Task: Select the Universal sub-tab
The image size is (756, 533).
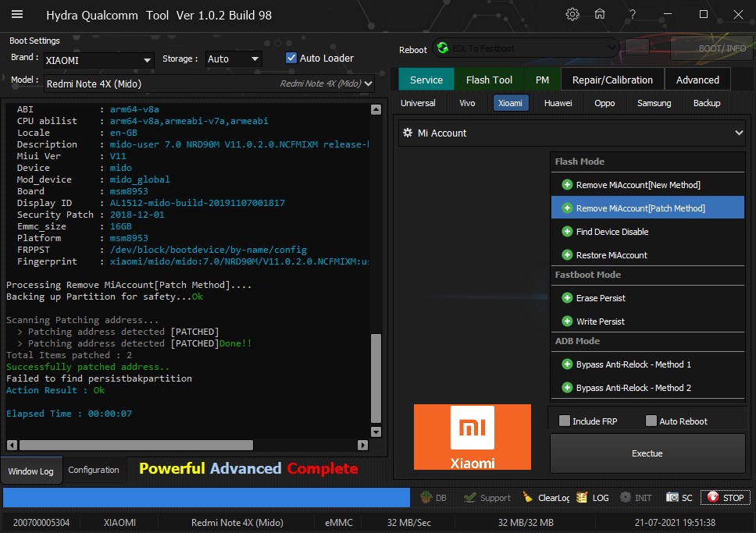Action: tap(418, 103)
